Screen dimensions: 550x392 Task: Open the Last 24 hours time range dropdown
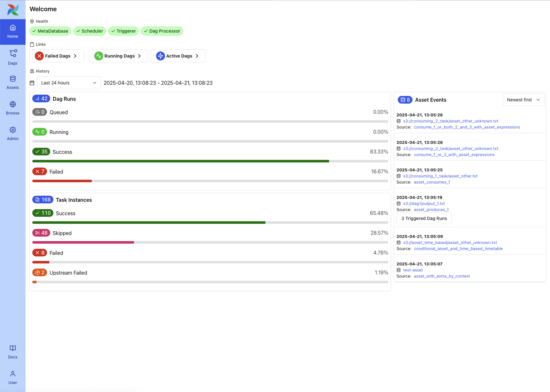coord(68,83)
